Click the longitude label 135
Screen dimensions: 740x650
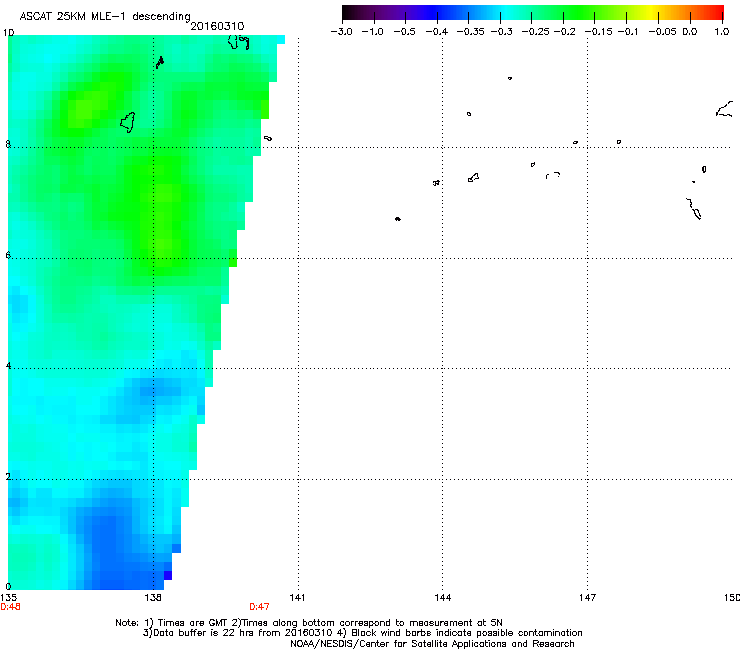tap(8, 598)
